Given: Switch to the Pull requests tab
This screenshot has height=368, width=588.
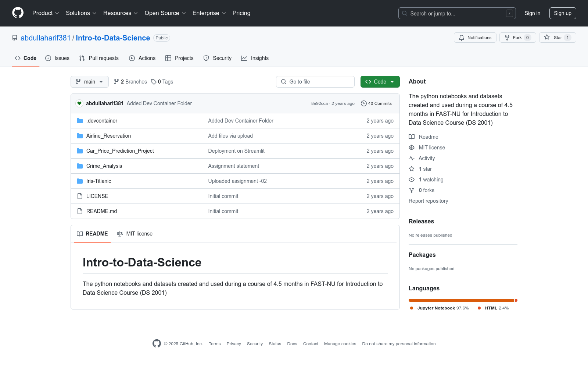Looking at the screenshot, I should point(99,58).
